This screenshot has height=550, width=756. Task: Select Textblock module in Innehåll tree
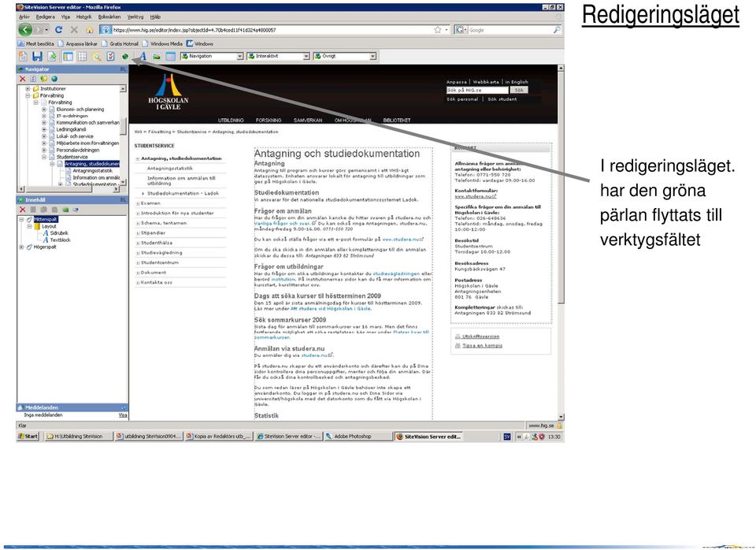pyautogui.click(x=60, y=240)
